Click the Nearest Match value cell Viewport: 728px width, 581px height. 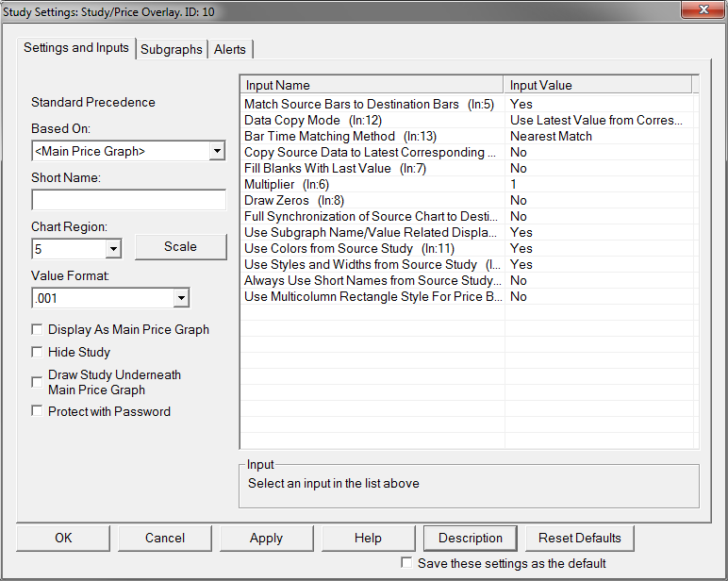point(600,136)
